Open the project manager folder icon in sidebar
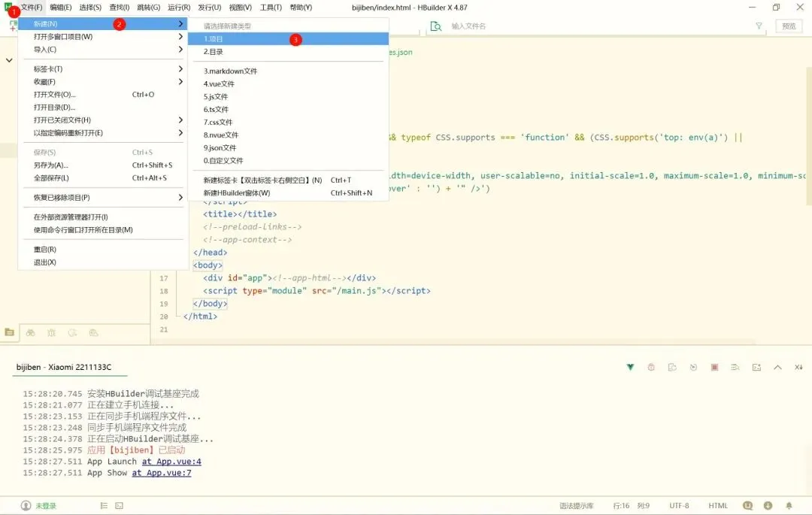The width and height of the screenshot is (812, 515). click(x=9, y=332)
